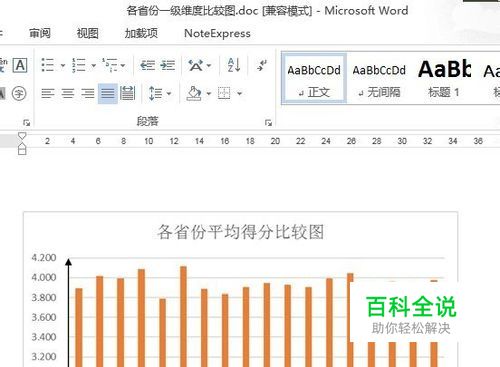Toggle Show/Hide paragraph marks
Screen dimensions: 500x367
tap(262, 65)
